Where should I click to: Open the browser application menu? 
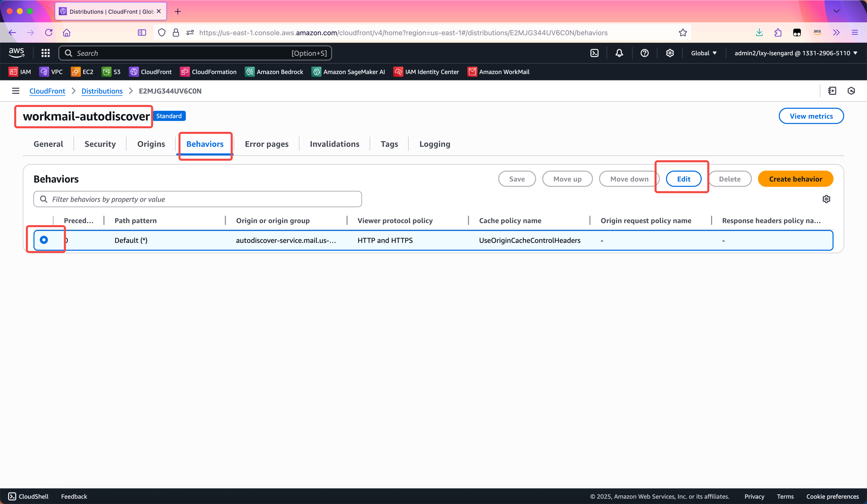855,32
